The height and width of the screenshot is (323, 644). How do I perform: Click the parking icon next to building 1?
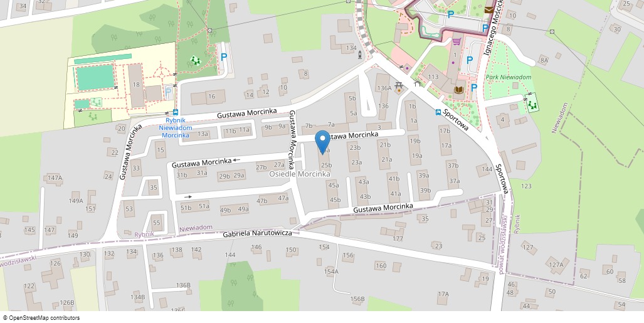pos(470,60)
